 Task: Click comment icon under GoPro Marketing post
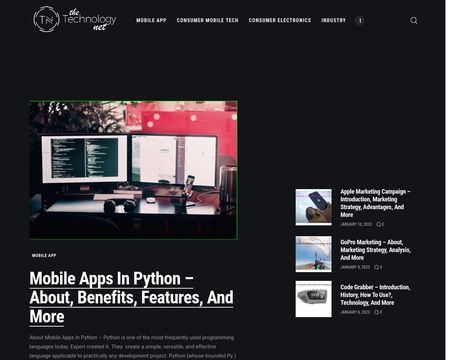coord(378,267)
